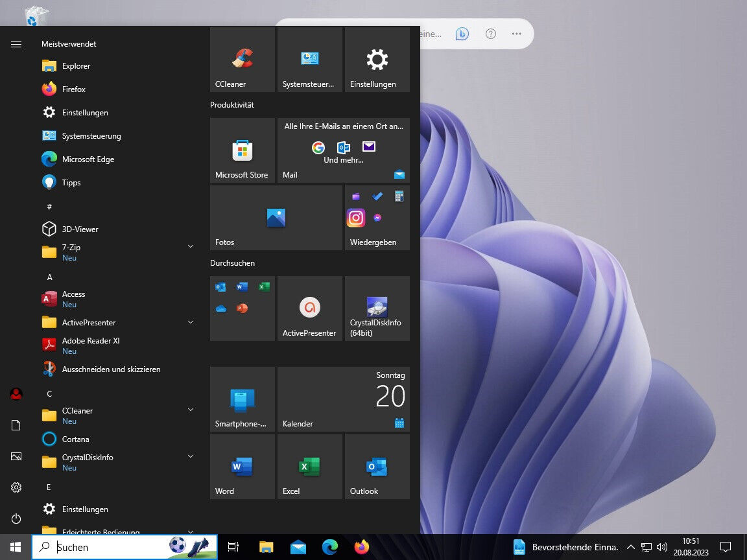This screenshot has width=747, height=560.
Task: Launch Cortana from the app list
Action: (118, 439)
